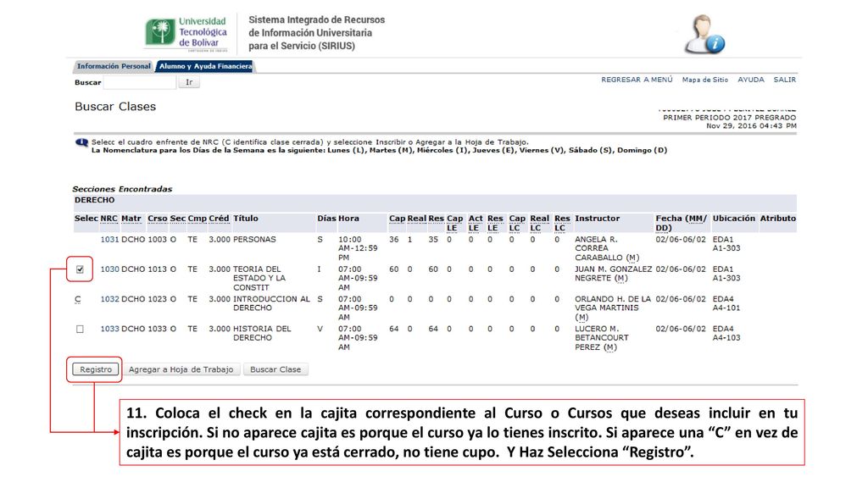Click the Atributo column header

coord(777,219)
